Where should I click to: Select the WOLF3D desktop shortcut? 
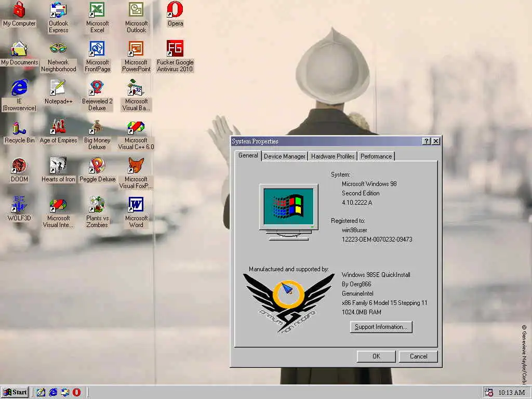click(x=19, y=209)
